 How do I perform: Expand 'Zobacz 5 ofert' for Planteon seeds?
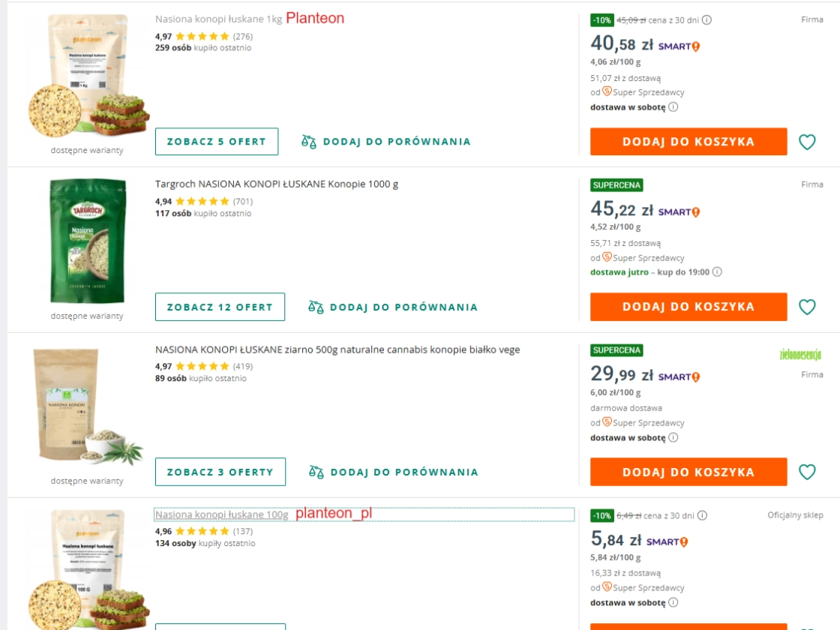(217, 142)
